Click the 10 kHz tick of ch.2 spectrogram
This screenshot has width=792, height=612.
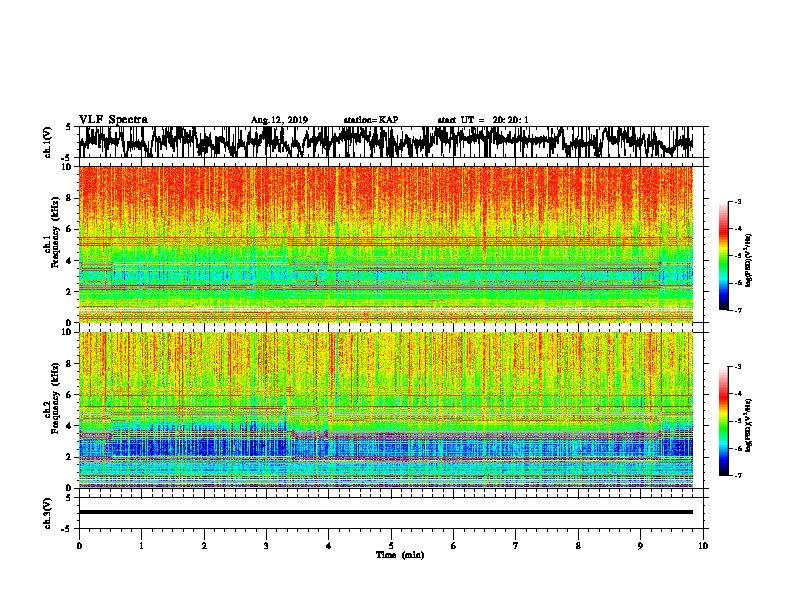tap(68, 332)
